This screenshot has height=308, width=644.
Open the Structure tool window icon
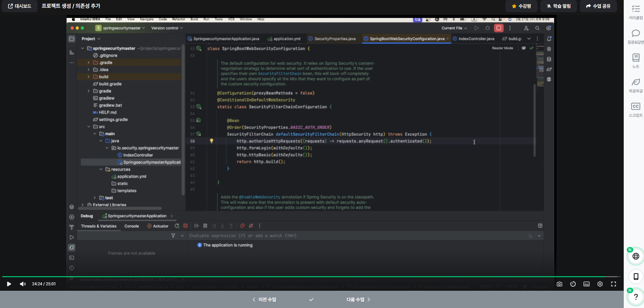[72, 52]
